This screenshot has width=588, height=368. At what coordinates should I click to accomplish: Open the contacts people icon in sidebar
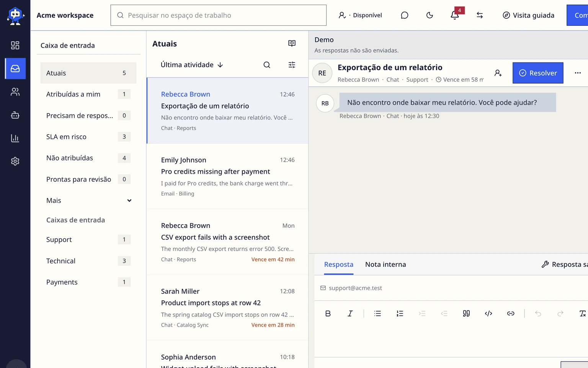click(x=15, y=92)
